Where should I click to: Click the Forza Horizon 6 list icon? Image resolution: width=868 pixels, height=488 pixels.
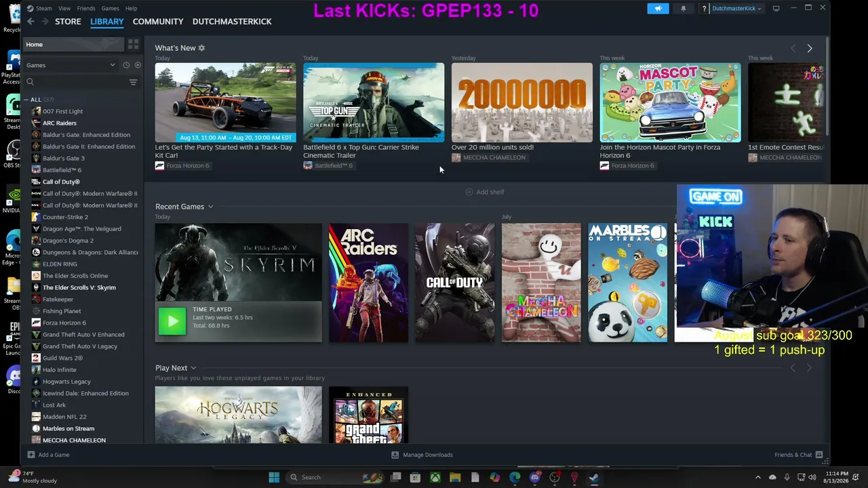click(36, 323)
